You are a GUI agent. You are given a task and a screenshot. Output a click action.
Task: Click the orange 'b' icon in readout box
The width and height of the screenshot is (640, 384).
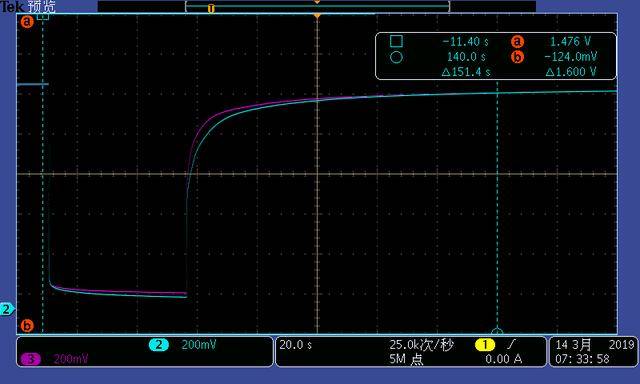(517, 57)
